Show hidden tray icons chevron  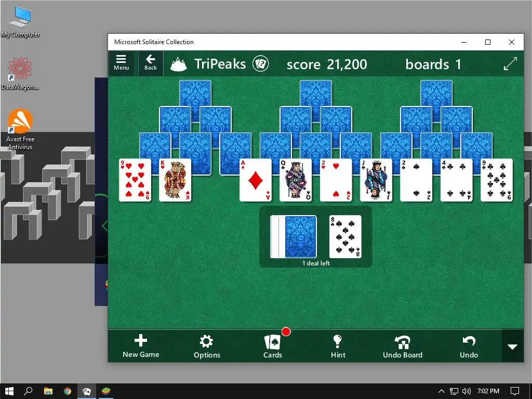click(442, 391)
